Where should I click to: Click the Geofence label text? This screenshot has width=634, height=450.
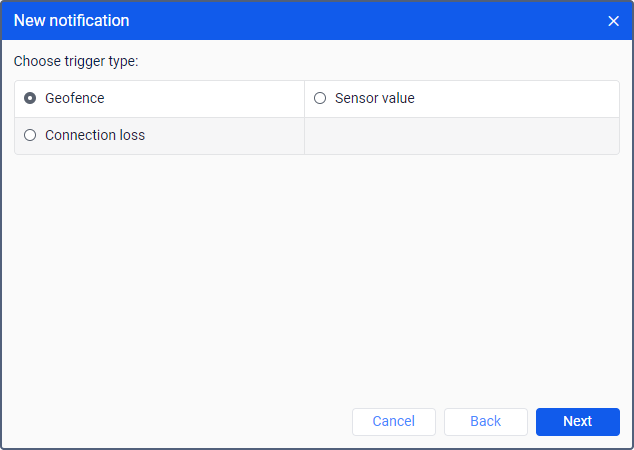click(75, 98)
